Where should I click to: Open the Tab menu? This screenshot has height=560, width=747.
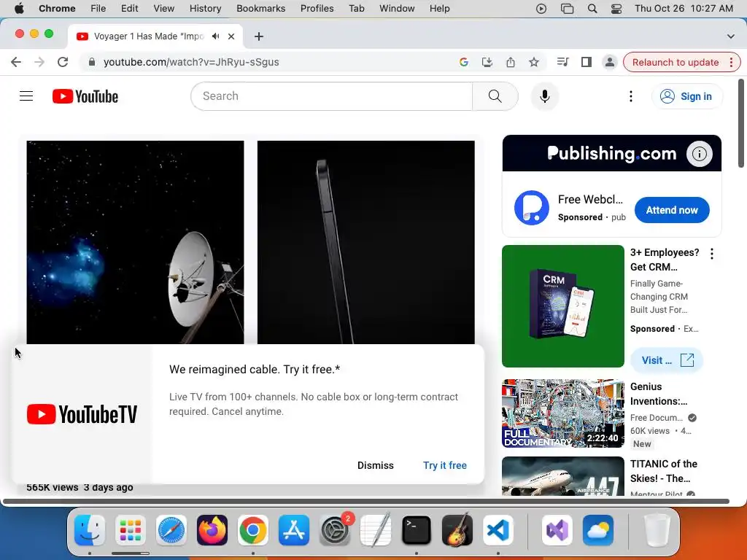point(356,9)
